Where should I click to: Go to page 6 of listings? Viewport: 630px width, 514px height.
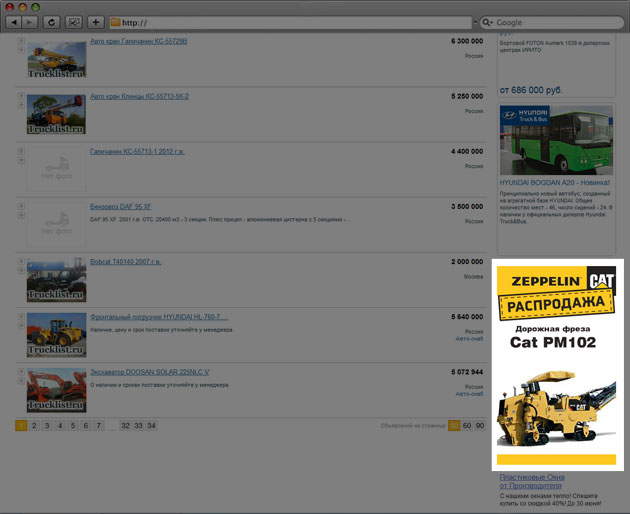click(x=86, y=426)
